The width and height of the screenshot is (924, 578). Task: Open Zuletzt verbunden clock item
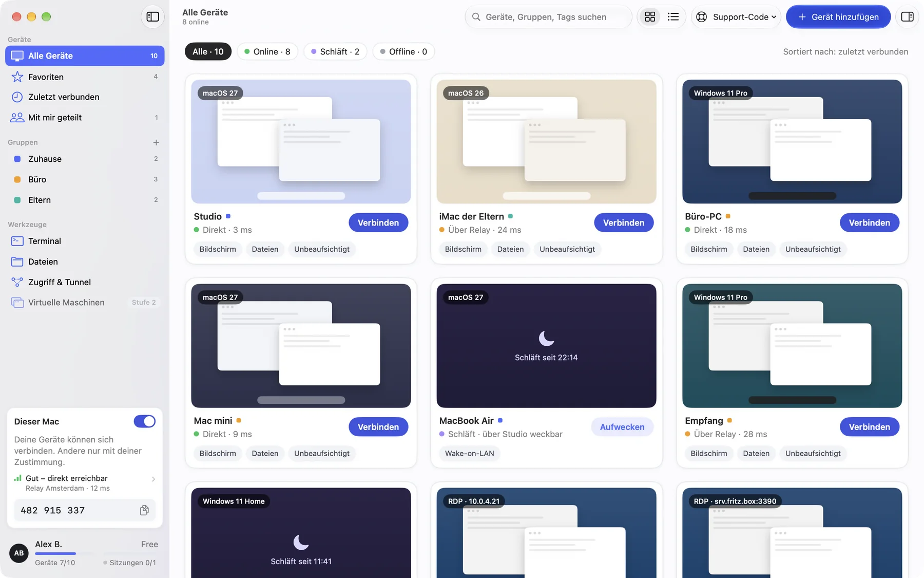tap(85, 97)
